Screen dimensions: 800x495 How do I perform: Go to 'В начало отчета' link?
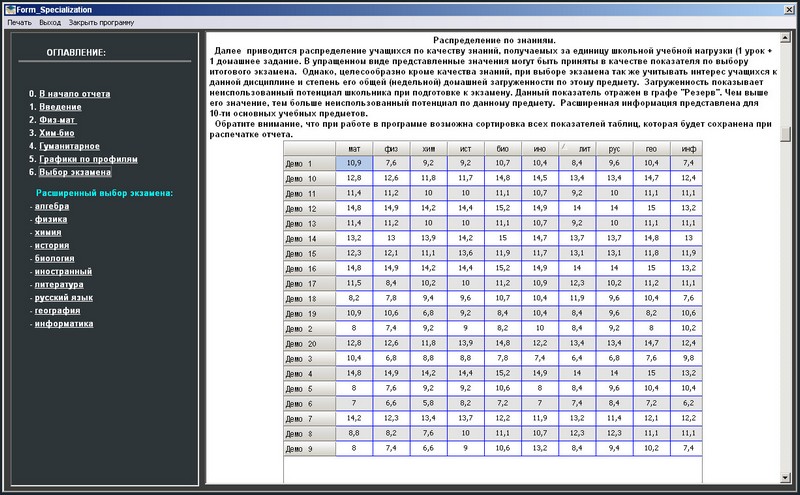tap(73, 93)
